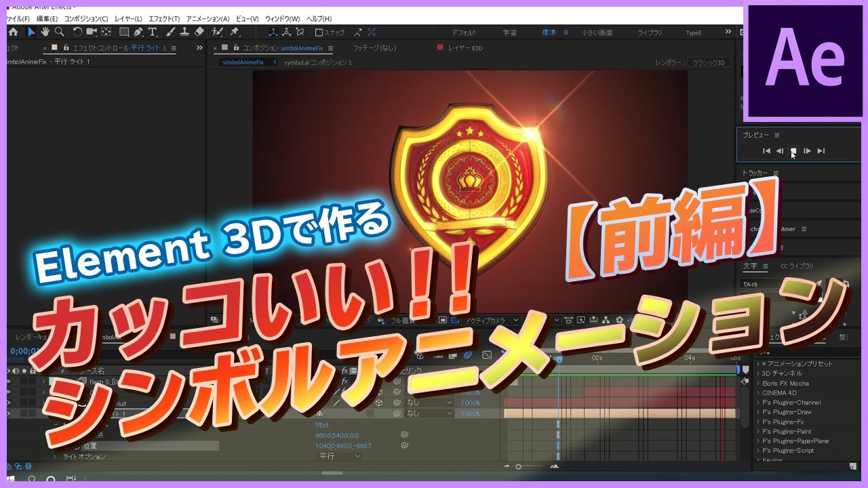The height and width of the screenshot is (488, 868).
Task: Switch to デフォルト workspace
Action: point(465,33)
